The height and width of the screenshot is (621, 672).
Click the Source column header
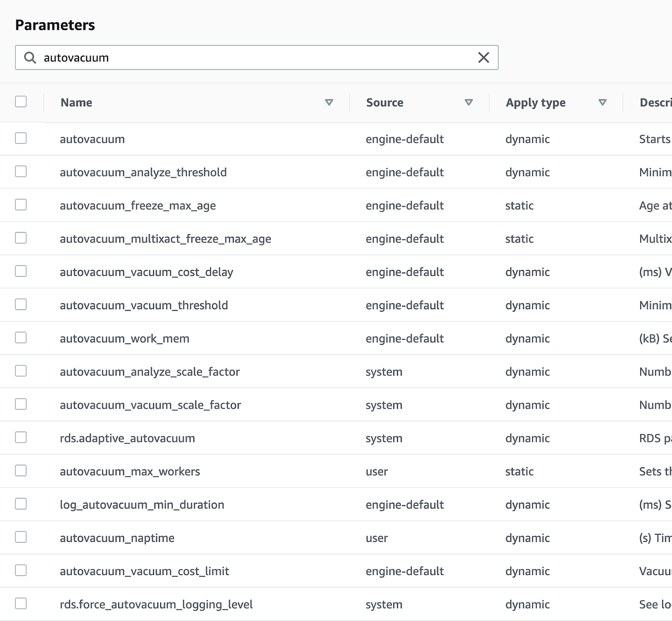385,102
